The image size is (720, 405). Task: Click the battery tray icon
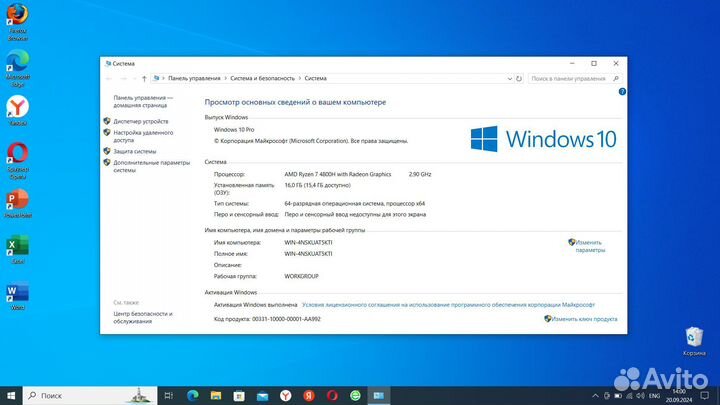(x=618, y=396)
